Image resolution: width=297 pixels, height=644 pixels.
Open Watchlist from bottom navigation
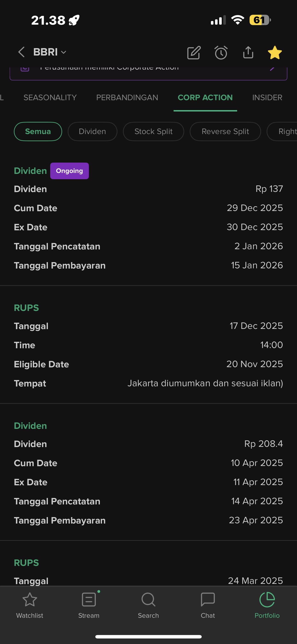(30, 604)
